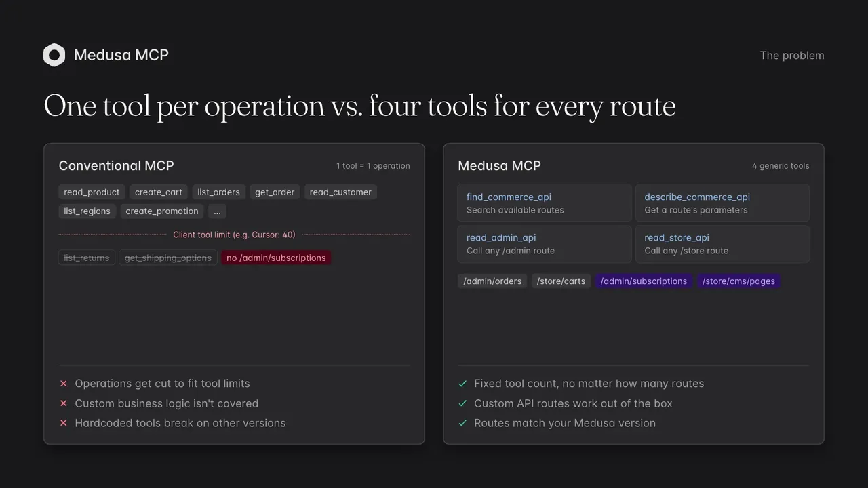Open the read_admin_api tool card
The width and height of the screenshot is (868, 488).
click(x=545, y=244)
